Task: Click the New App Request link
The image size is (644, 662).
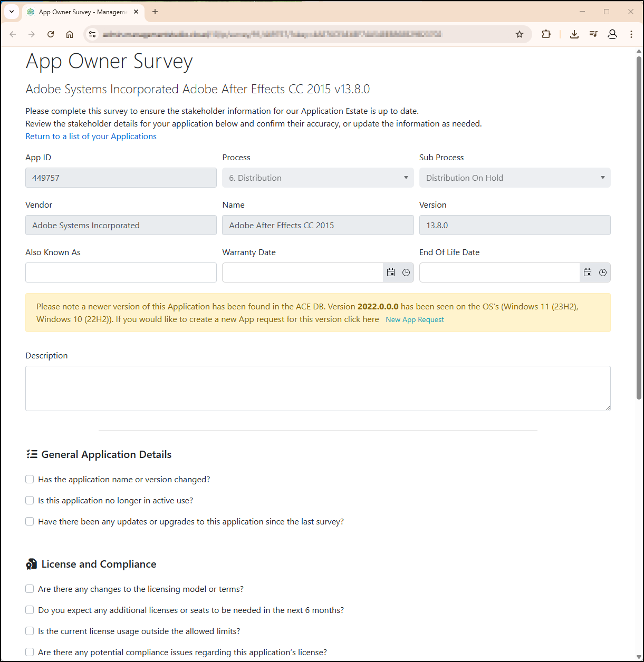Action: [415, 319]
